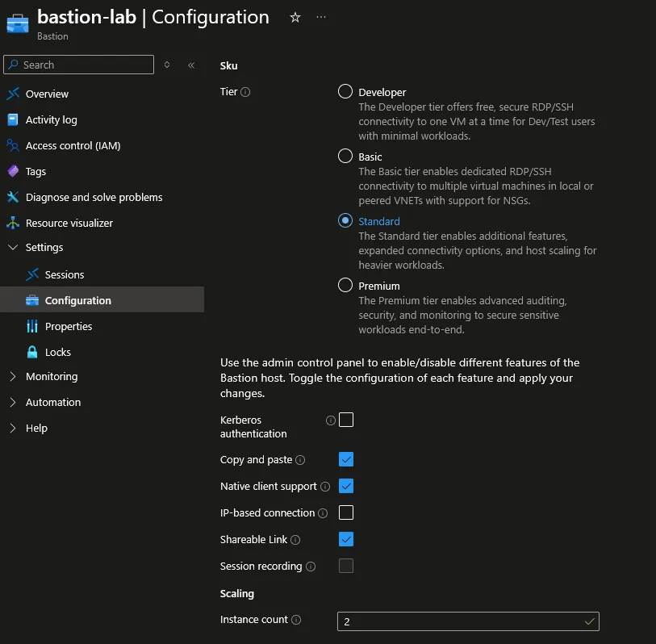The width and height of the screenshot is (656, 644).
Task: Click the Overview icon in the sidebar
Action: pos(13,94)
